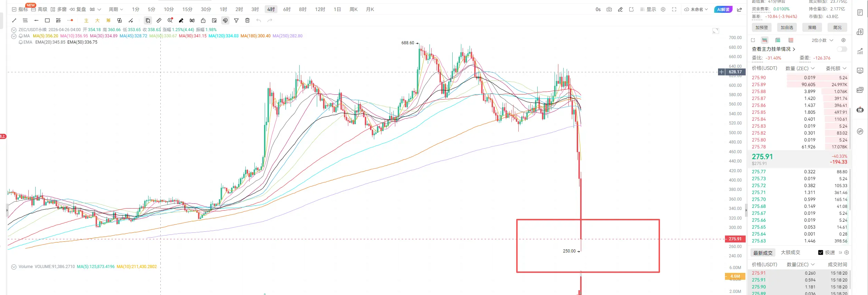868x295 pixels.
Task: Click the 大 indicator tool icon
Action: (x=97, y=20)
